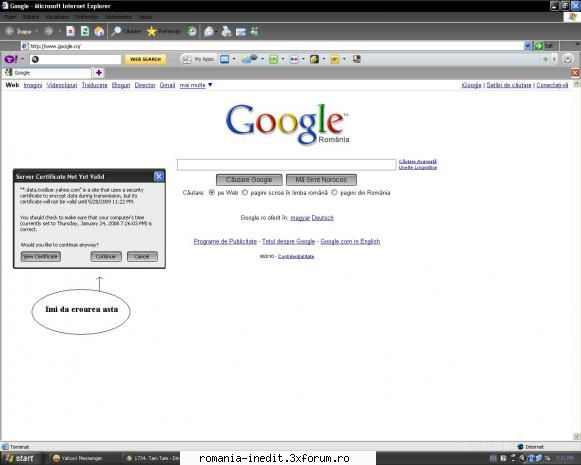Expand the address bar URL dropdown
Viewport: 581px width, 465px height.
pos(528,46)
